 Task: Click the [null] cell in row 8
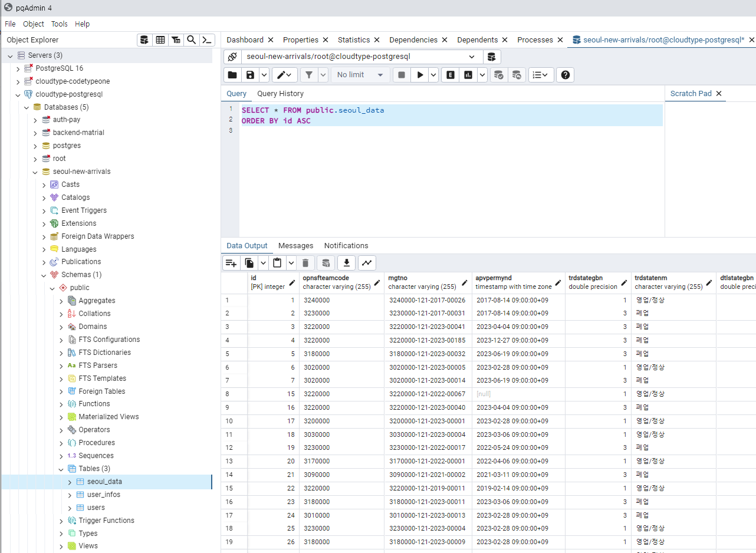tap(517, 394)
